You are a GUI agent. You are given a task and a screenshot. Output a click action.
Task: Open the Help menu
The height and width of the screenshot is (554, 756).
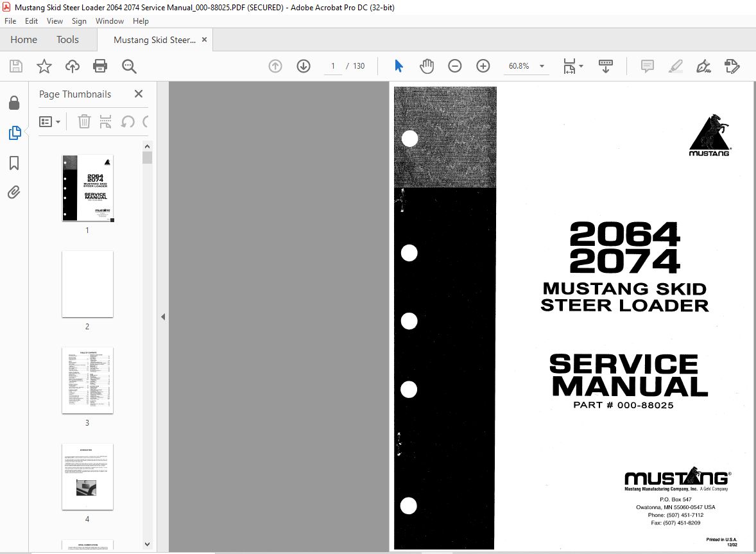pyautogui.click(x=141, y=21)
